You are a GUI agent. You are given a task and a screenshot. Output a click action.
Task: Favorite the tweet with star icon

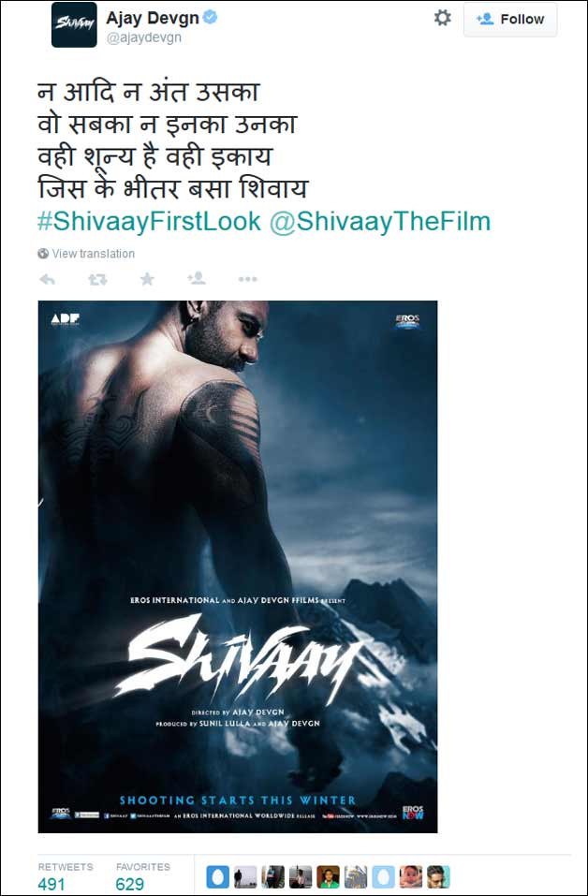tap(147, 279)
